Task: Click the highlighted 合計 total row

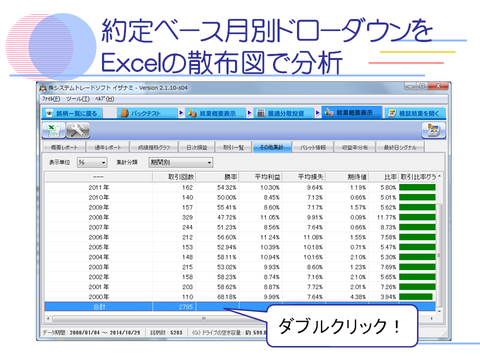Action: 240,307
